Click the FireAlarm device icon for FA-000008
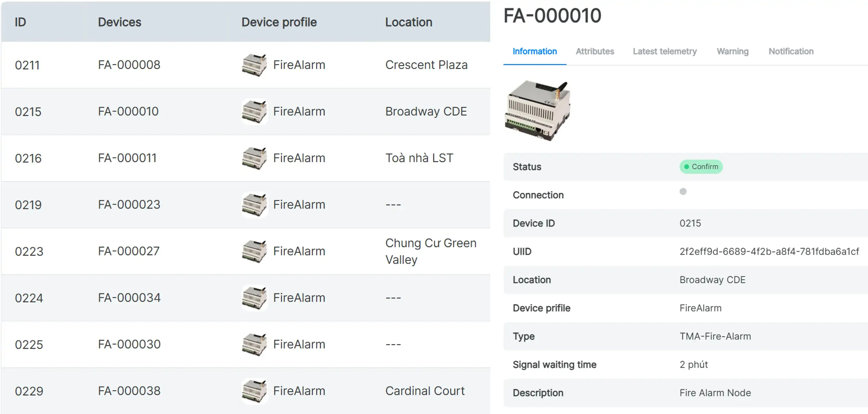Viewport: 868px width, 414px height. 255,65
